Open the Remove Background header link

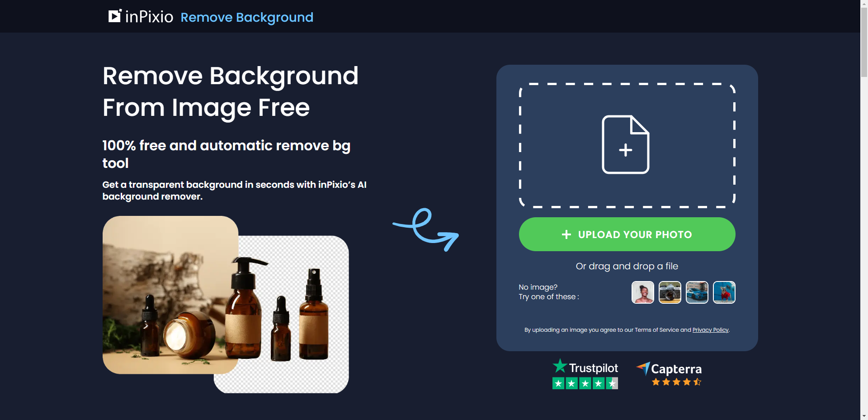coord(247,17)
